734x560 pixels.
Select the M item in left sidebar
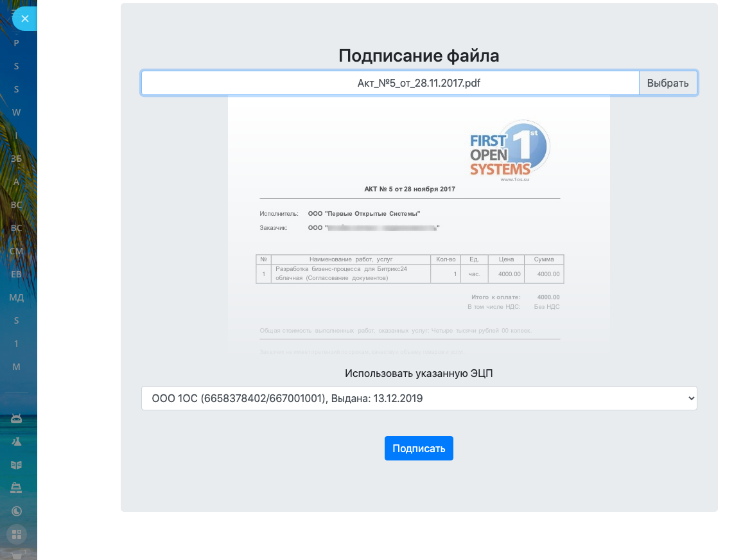tap(17, 367)
